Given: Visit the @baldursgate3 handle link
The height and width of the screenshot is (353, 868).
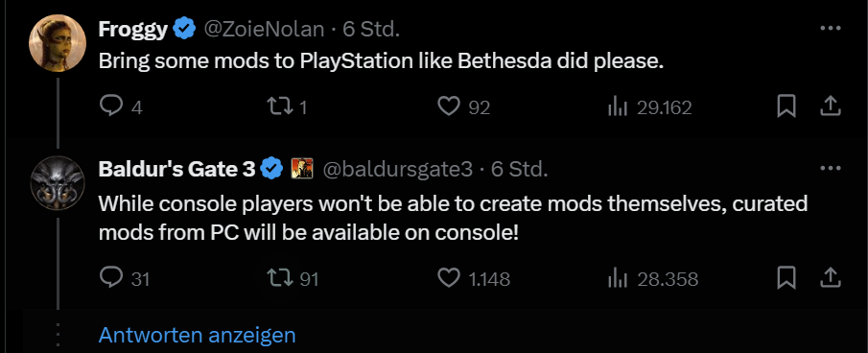Looking at the screenshot, I should click(397, 169).
